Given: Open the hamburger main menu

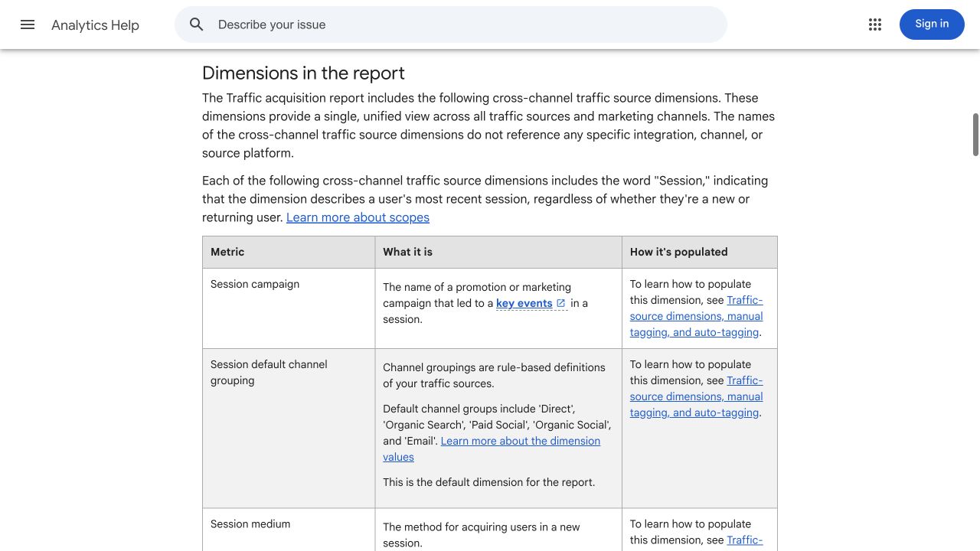Looking at the screenshot, I should [28, 24].
